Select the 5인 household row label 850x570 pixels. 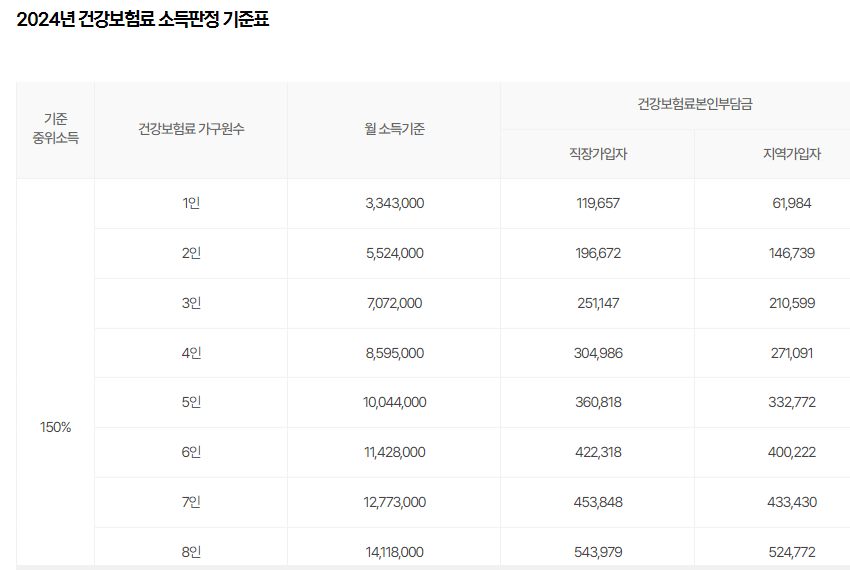[x=191, y=402]
